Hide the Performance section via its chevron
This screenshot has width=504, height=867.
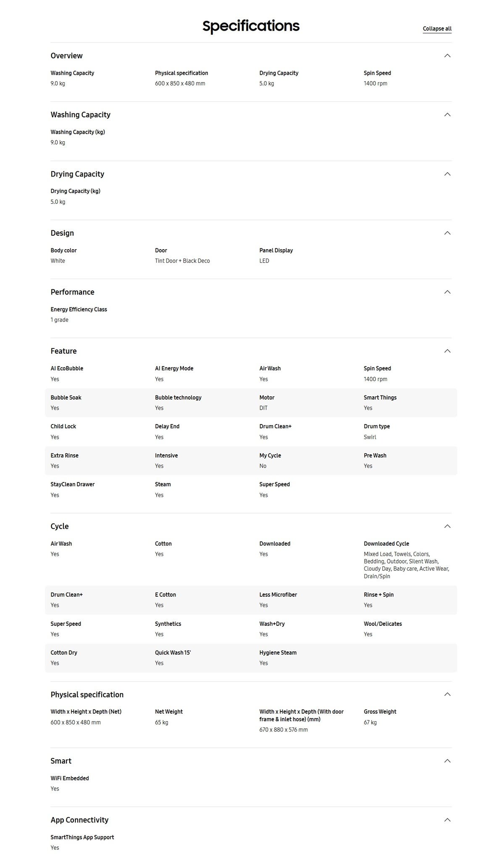click(447, 292)
